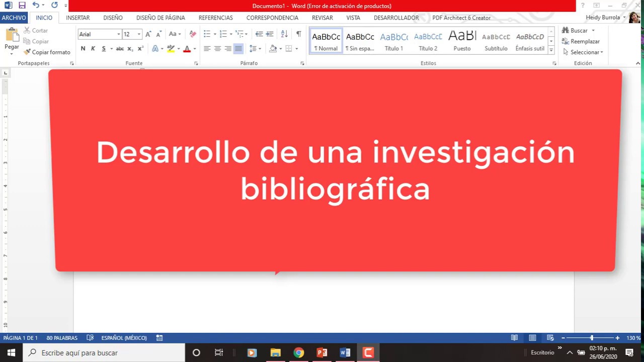Click the Buscar command
644x362 pixels.
pos(577,30)
